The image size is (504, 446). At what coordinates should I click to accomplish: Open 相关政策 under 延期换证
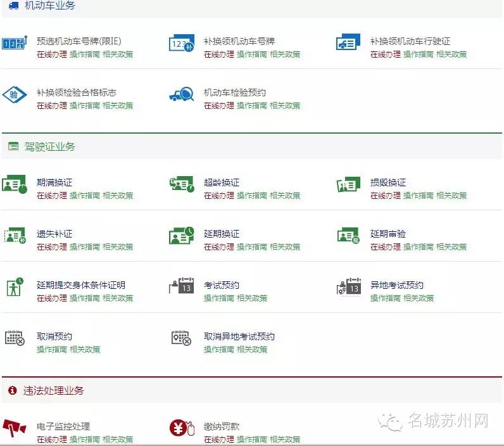click(x=285, y=247)
